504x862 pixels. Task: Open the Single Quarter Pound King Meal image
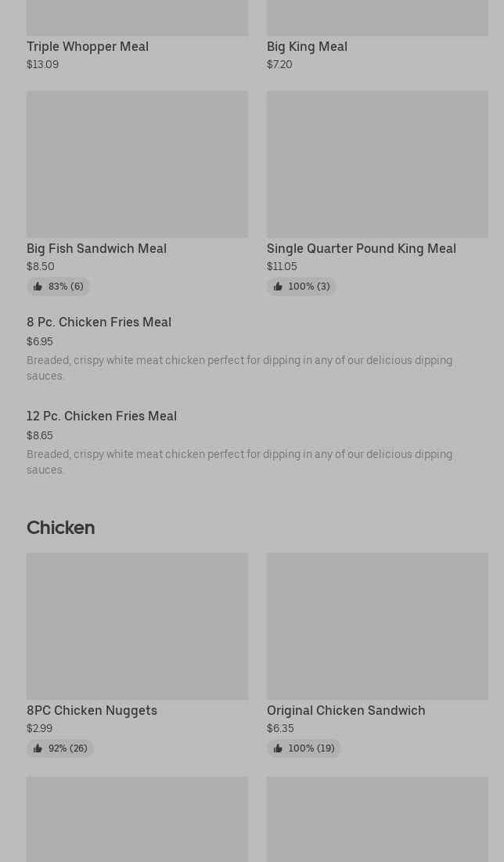click(377, 164)
